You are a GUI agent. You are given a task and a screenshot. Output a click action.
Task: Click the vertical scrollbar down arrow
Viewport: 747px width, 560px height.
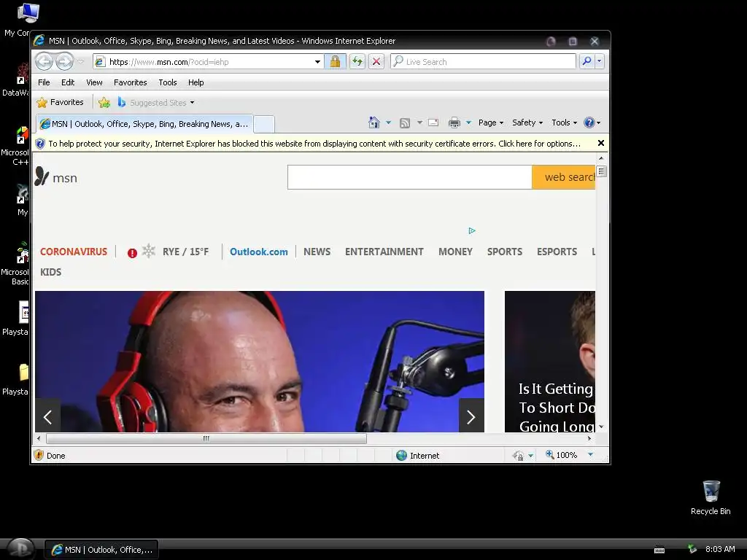601,427
